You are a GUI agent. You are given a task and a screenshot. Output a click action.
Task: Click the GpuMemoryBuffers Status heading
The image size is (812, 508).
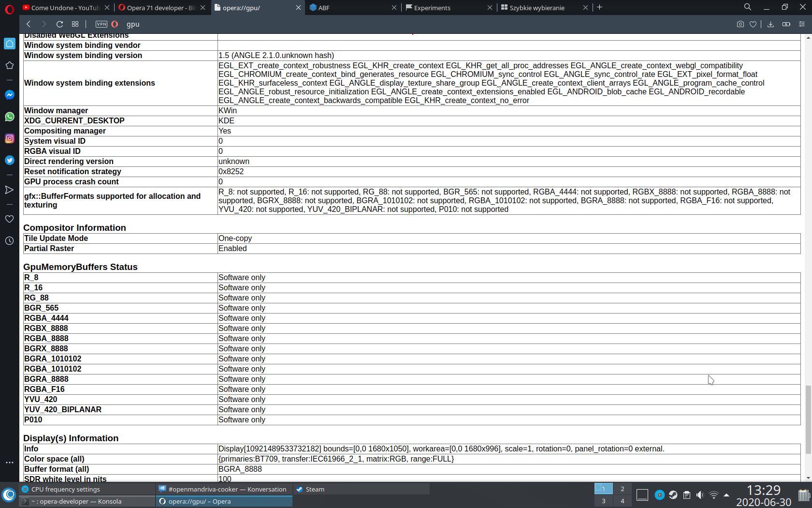(80, 267)
